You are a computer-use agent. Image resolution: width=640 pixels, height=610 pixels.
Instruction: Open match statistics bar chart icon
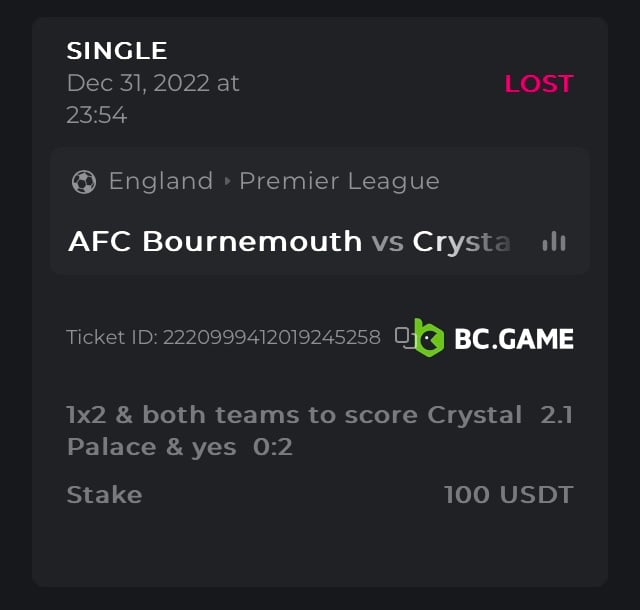[x=554, y=241]
